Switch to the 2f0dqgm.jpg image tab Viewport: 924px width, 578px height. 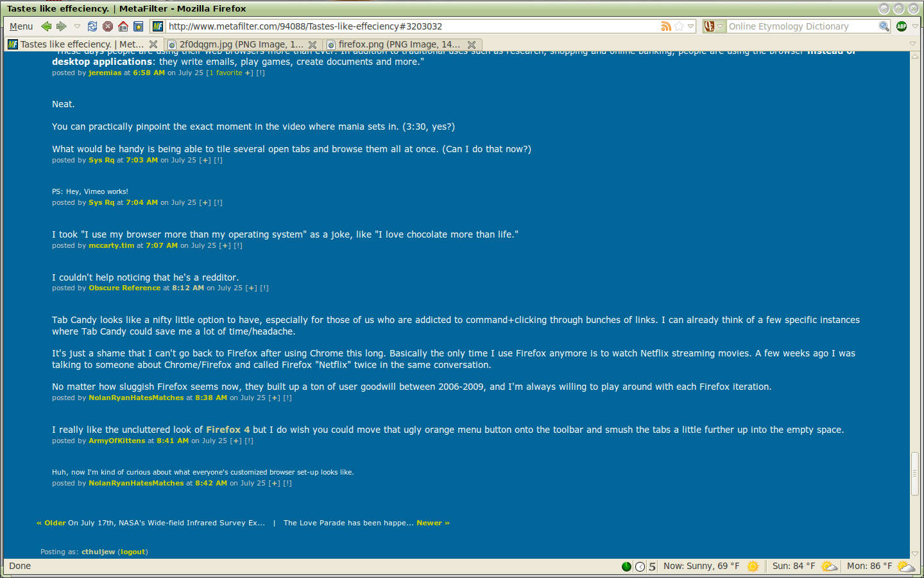coord(241,44)
